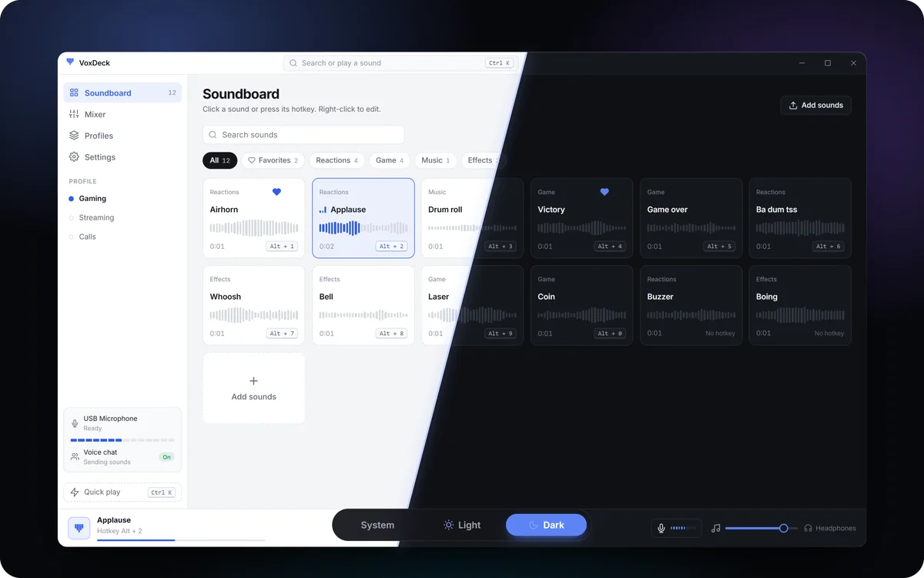This screenshot has width=924, height=578.
Task: Play the Boing sound card
Action: (x=800, y=305)
